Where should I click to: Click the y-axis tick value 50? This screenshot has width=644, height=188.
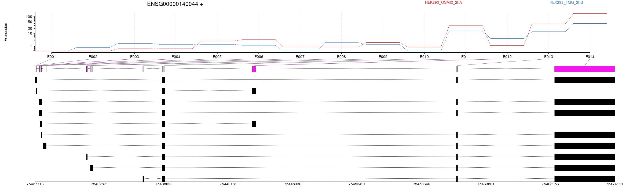(x=30, y=22)
